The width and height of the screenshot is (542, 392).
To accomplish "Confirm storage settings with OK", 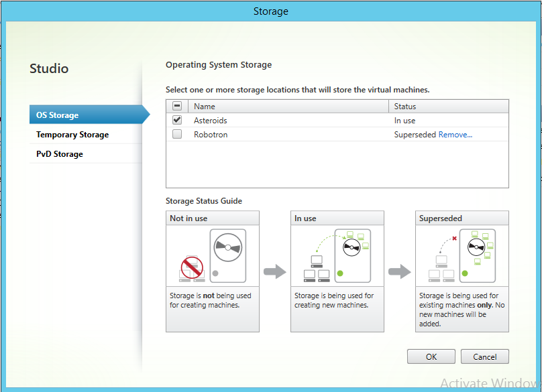I will pyautogui.click(x=431, y=356).
